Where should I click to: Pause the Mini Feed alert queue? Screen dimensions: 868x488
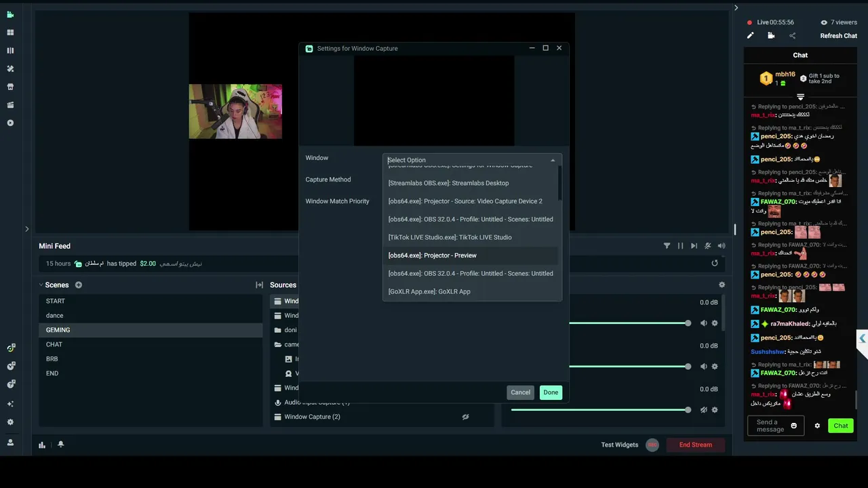[680, 246]
